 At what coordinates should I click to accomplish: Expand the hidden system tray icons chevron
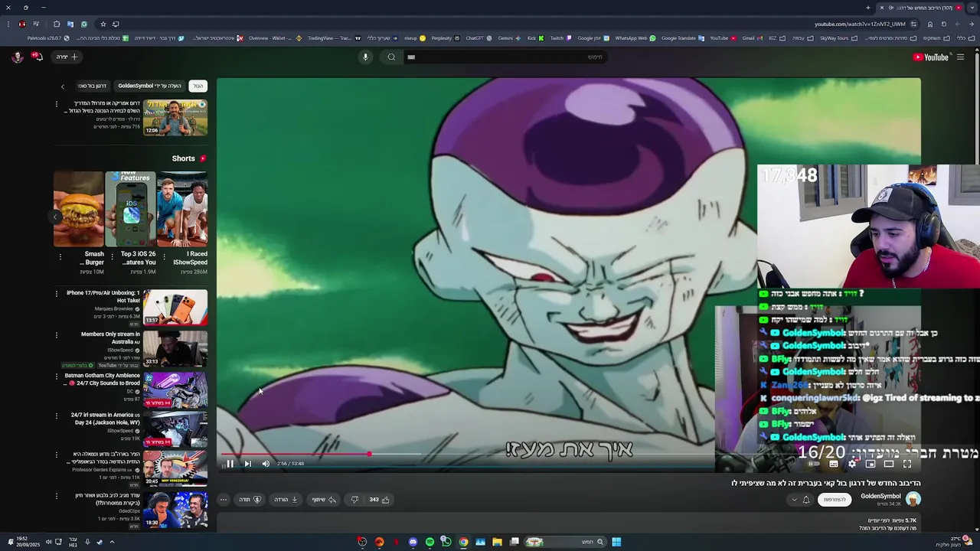(x=112, y=542)
